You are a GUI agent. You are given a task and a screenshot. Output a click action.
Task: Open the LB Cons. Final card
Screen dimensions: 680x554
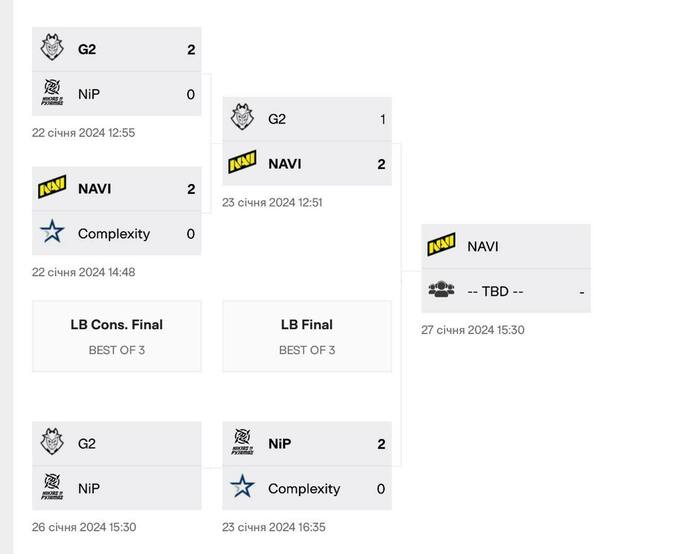117,336
